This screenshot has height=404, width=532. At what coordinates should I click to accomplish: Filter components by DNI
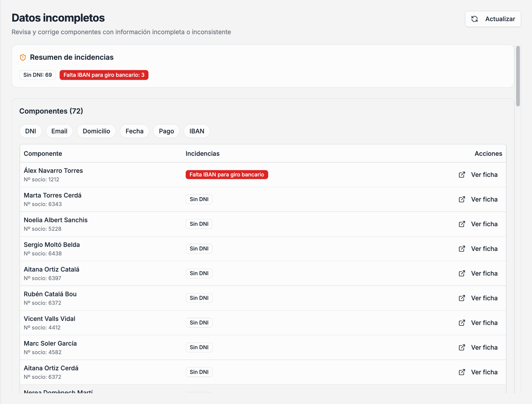coord(31,131)
